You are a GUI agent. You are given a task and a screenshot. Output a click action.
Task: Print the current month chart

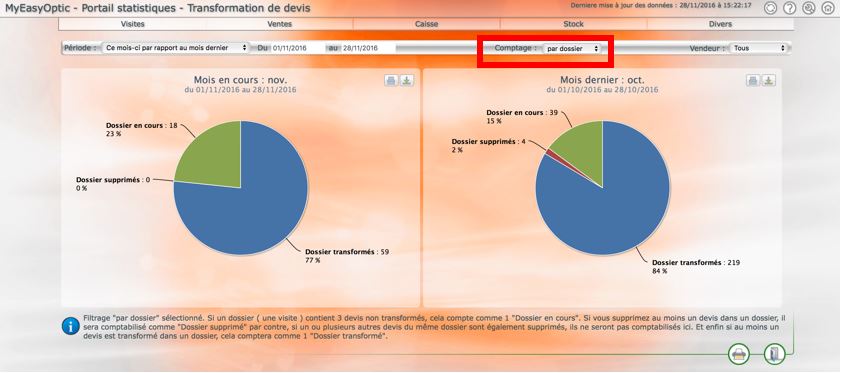point(391,81)
